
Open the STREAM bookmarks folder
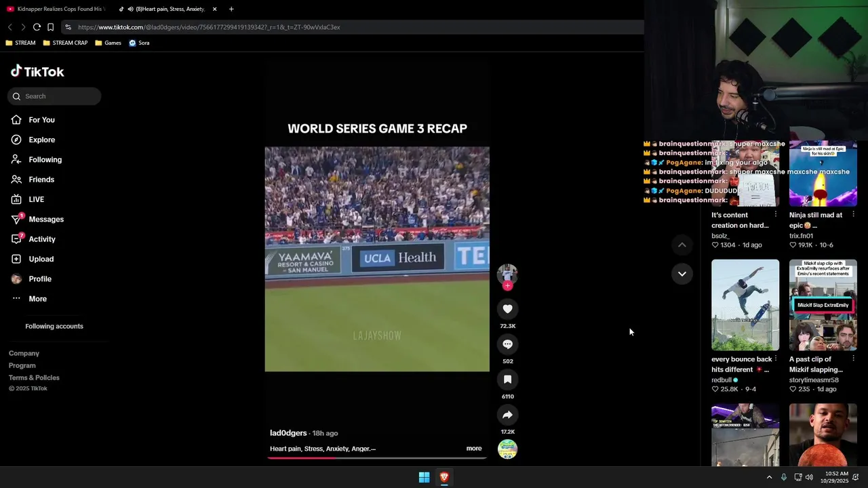(x=20, y=43)
